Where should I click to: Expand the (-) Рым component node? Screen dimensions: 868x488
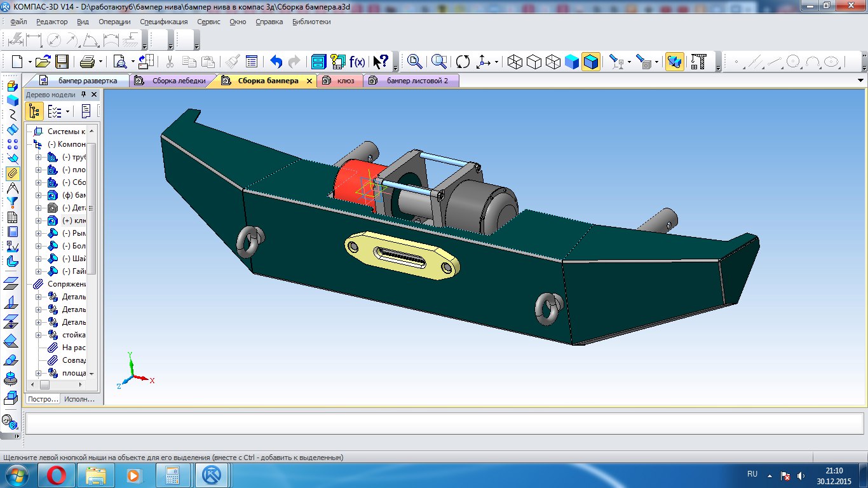point(37,233)
